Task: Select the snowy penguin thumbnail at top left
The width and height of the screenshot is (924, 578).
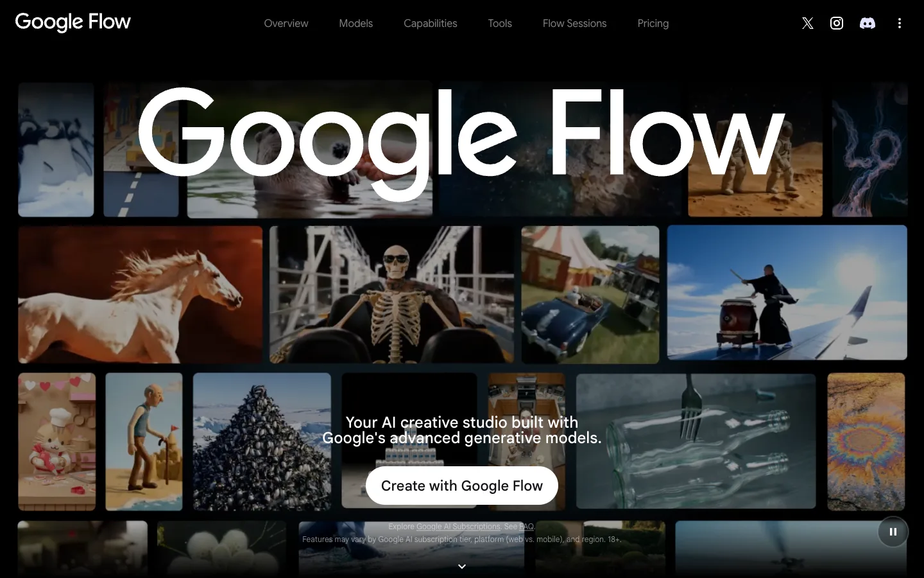Action: [56, 149]
